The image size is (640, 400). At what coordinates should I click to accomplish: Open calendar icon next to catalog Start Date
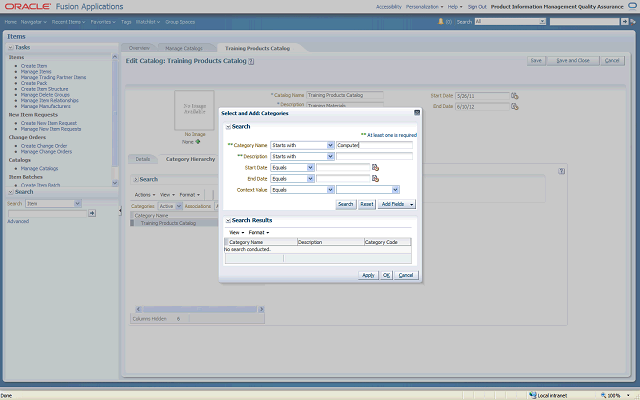click(515, 96)
